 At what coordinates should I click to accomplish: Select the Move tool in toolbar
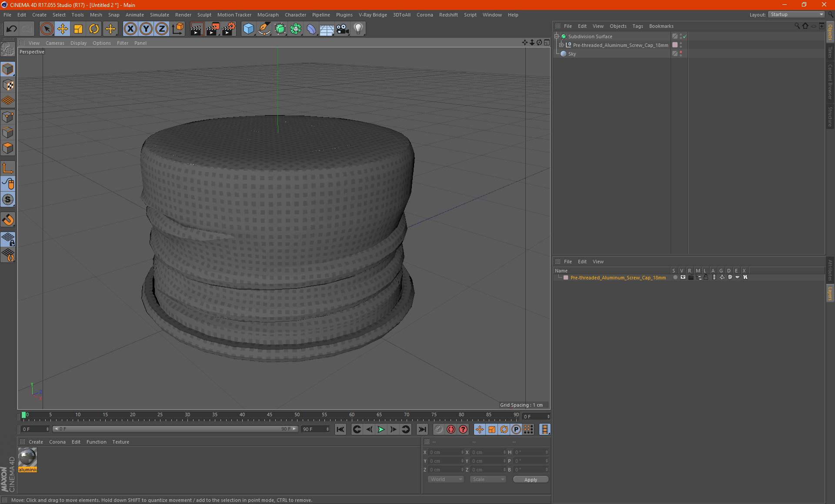(63, 29)
